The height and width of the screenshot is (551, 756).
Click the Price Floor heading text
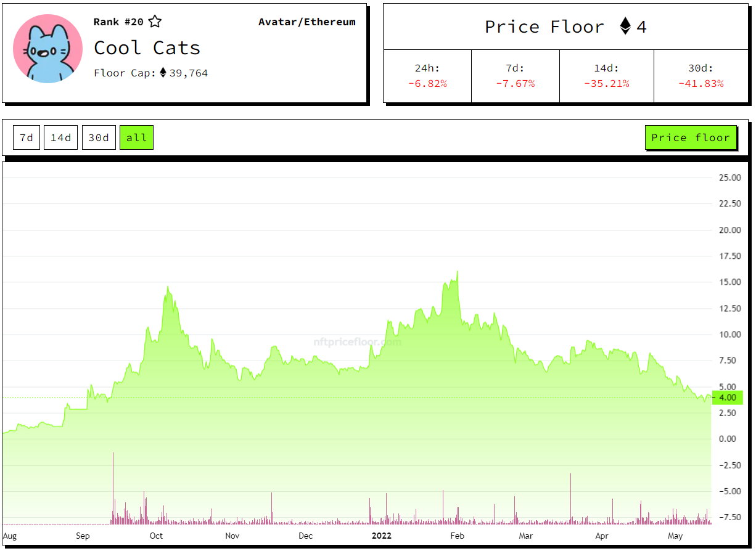(x=544, y=27)
